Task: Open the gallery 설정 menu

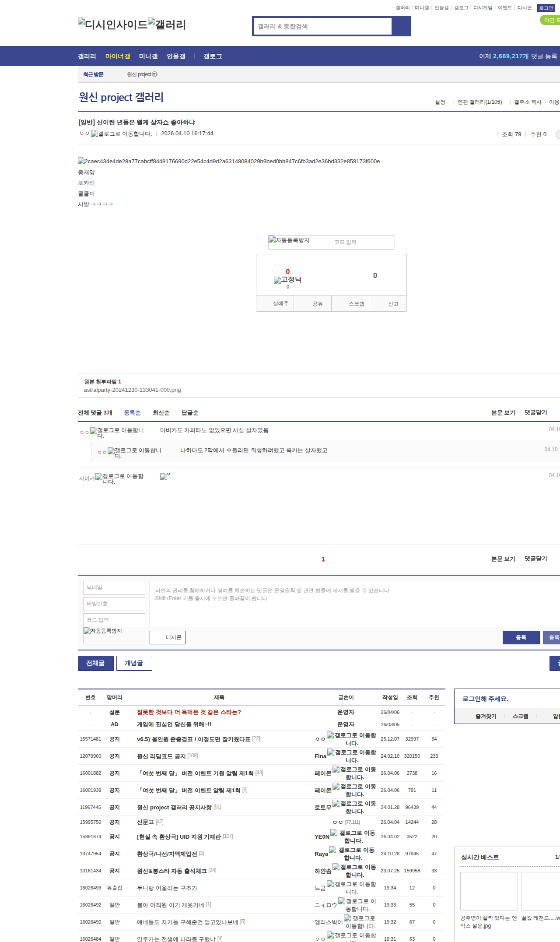Action: tap(440, 102)
